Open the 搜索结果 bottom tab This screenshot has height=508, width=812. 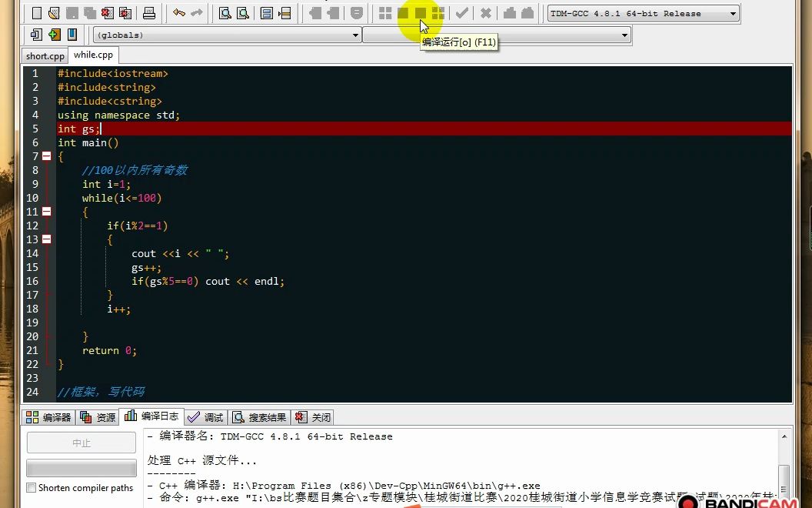(x=259, y=417)
